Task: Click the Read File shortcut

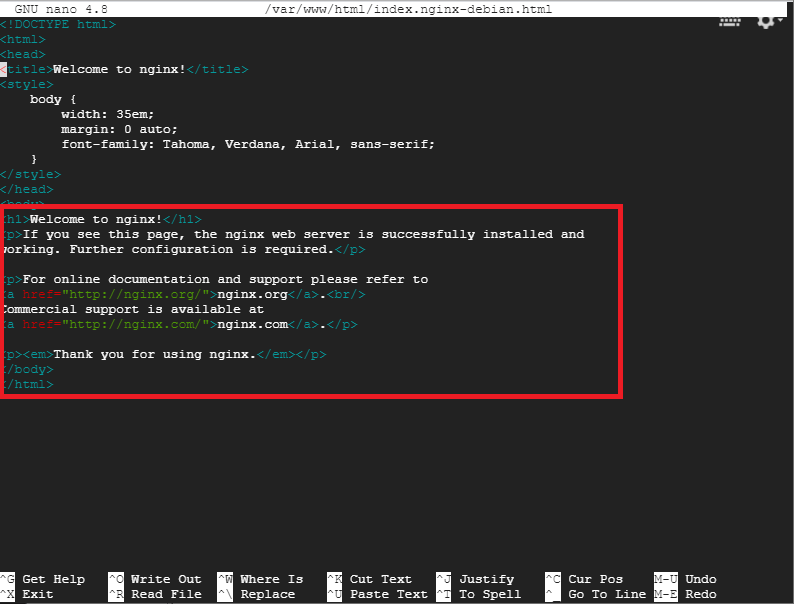Action: tap(166, 594)
